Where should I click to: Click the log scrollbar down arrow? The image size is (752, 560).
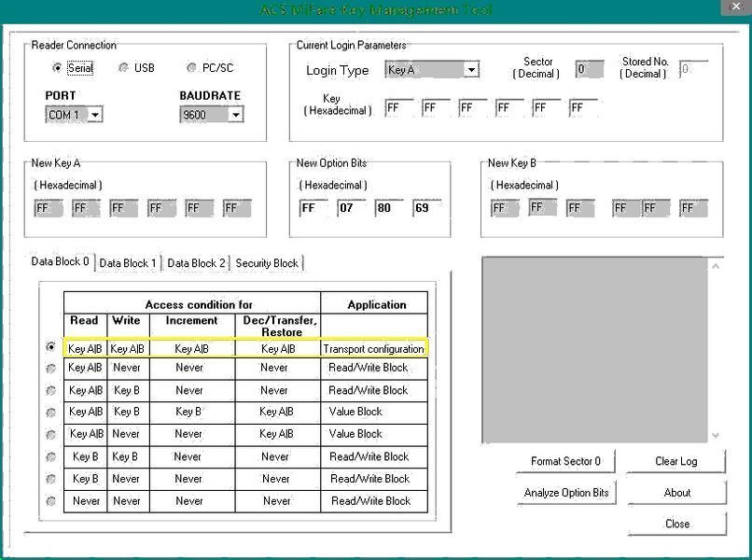[x=716, y=436]
